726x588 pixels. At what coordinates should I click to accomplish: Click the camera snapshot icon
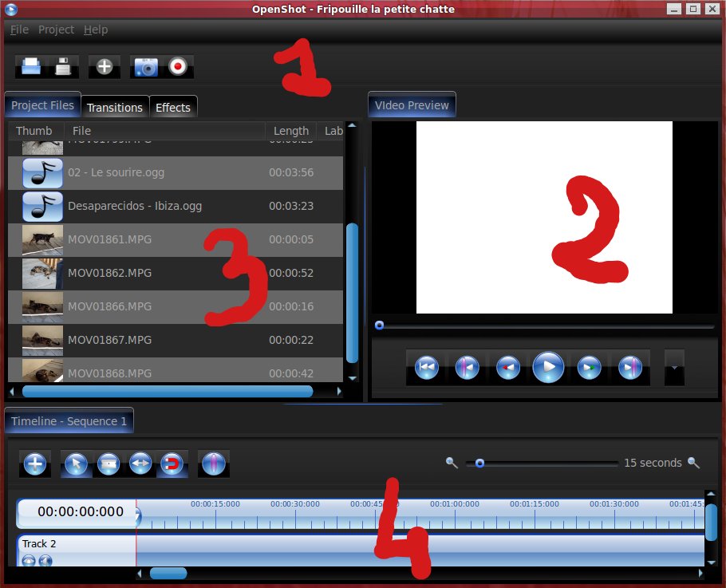(x=145, y=67)
